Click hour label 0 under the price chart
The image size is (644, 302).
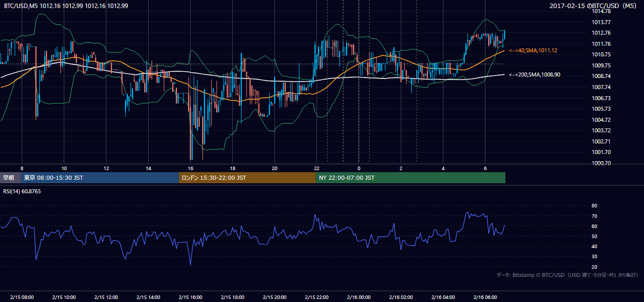point(359,168)
